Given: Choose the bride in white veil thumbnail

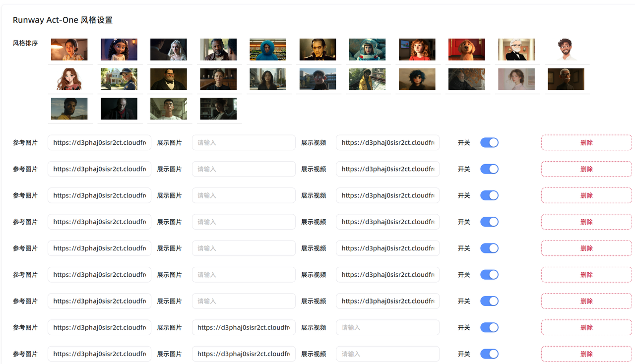Looking at the screenshot, I should point(169,50).
